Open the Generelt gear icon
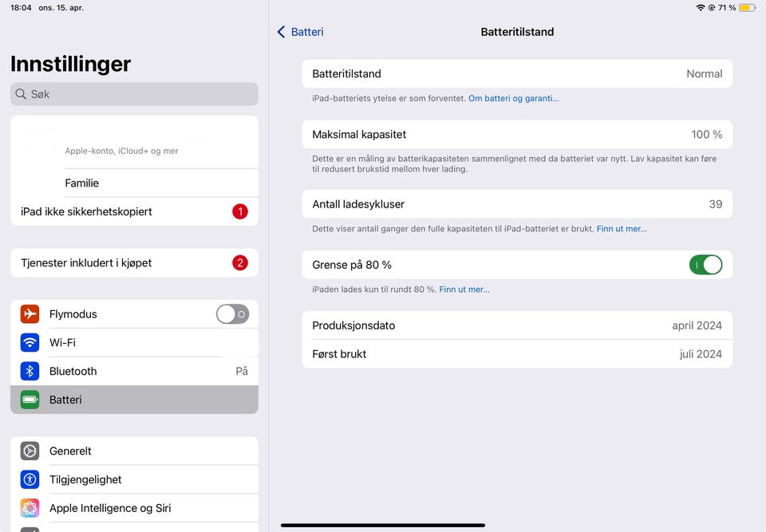The image size is (766, 532). (x=30, y=451)
